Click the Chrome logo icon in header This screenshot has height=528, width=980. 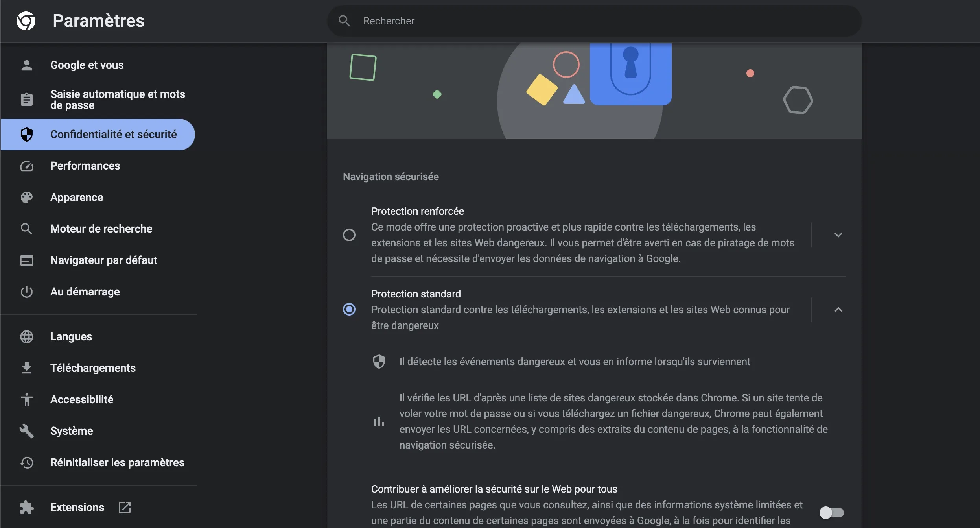(x=26, y=21)
